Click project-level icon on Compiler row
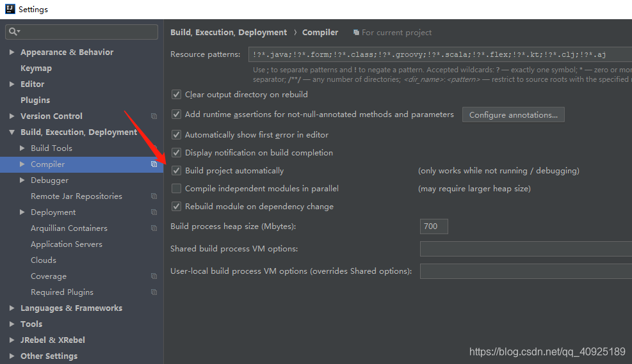This screenshot has height=364, width=632. (x=154, y=164)
